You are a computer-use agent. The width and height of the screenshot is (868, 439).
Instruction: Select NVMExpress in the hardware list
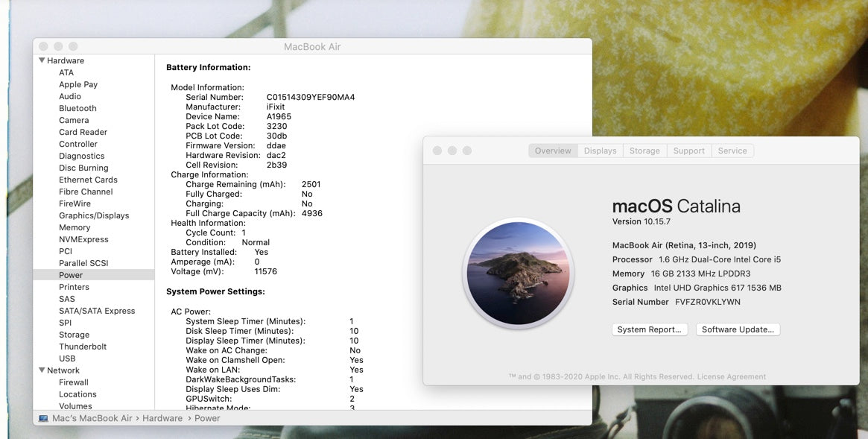(x=83, y=239)
